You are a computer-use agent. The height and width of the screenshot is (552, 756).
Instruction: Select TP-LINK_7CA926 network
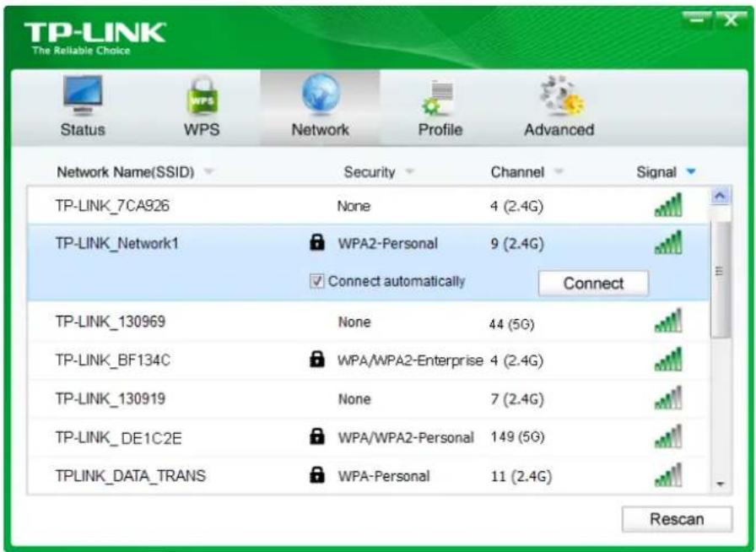pyautogui.click(x=369, y=206)
